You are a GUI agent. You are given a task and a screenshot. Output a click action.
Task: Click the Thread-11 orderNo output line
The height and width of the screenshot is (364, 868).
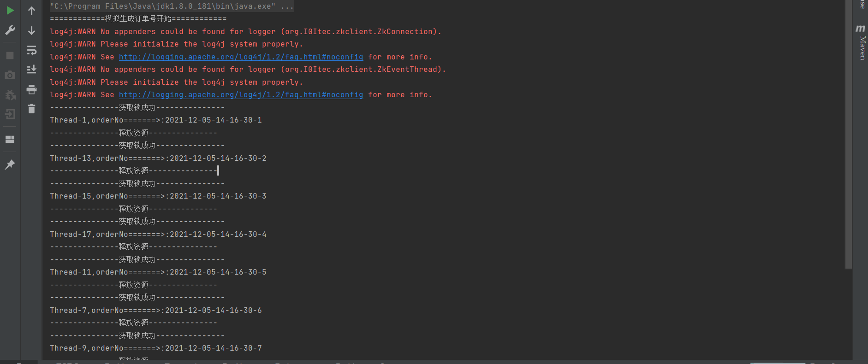click(158, 272)
